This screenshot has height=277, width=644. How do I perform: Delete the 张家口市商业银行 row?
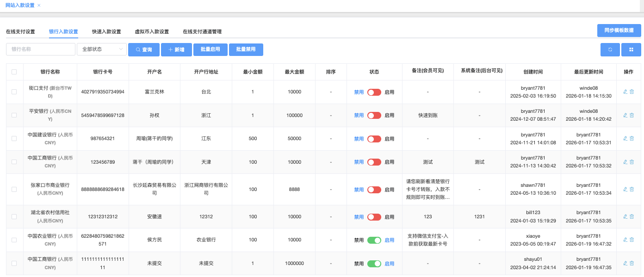(632, 189)
